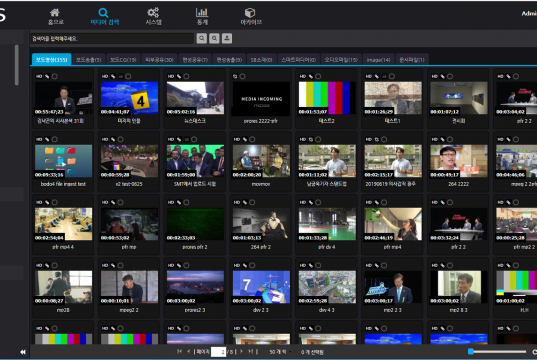The image size is (537, 360).
Task: Select the pfr dv 4 card circle
Action: (x=319, y=202)
